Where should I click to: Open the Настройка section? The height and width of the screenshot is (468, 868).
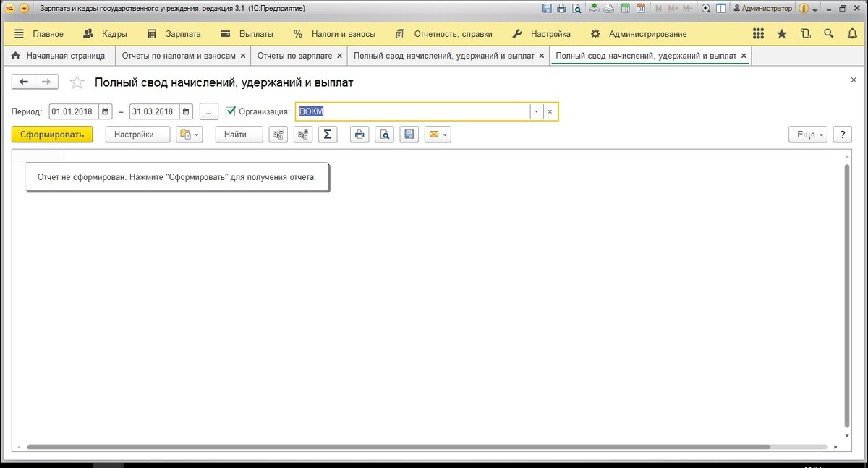[x=541, y=34]
